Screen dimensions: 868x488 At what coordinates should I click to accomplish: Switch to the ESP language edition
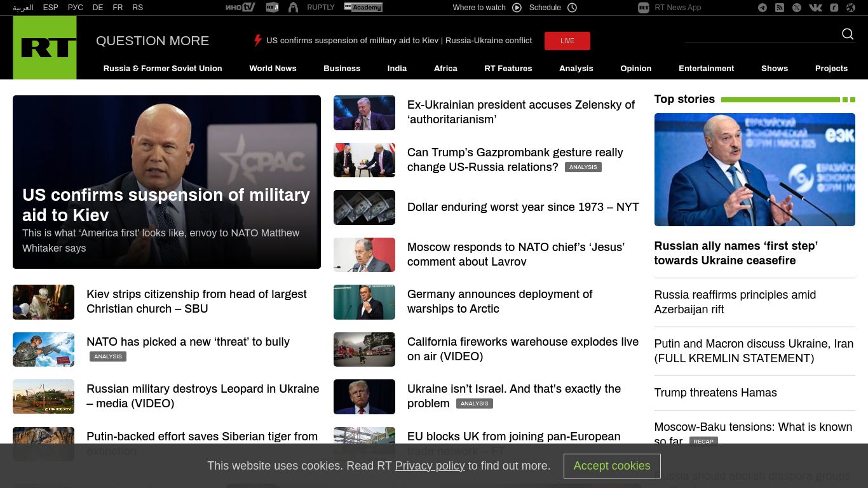click(51, 8)
